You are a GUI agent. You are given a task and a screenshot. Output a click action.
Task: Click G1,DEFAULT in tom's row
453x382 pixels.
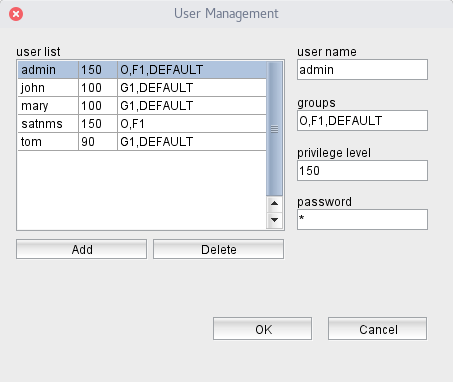192,142
